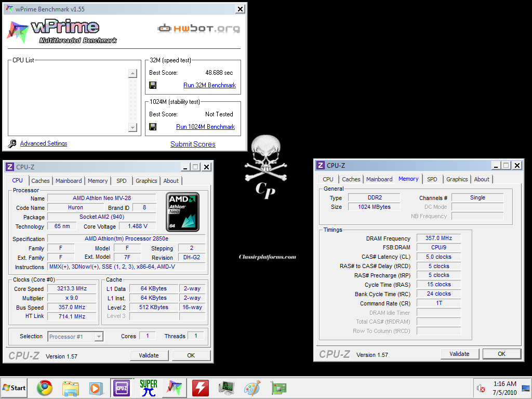Screen dimensions: 532x399
Task: Open Super PI from the taskbar
Action: tap(148, 388)
